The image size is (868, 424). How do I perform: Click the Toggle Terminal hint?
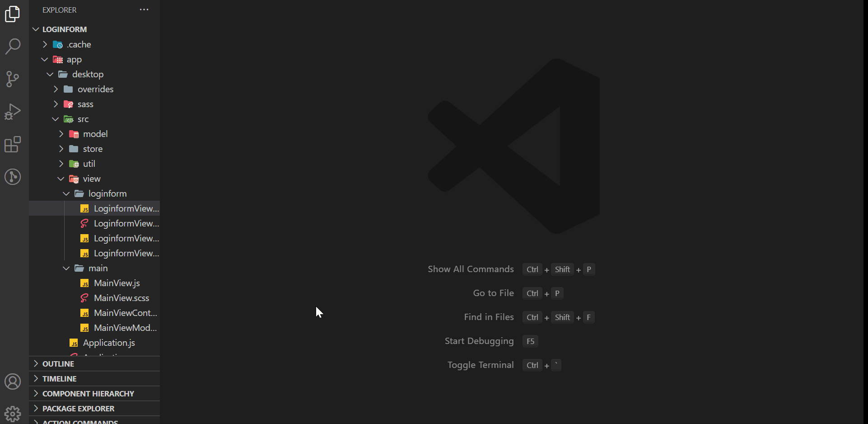pos(481,365)
